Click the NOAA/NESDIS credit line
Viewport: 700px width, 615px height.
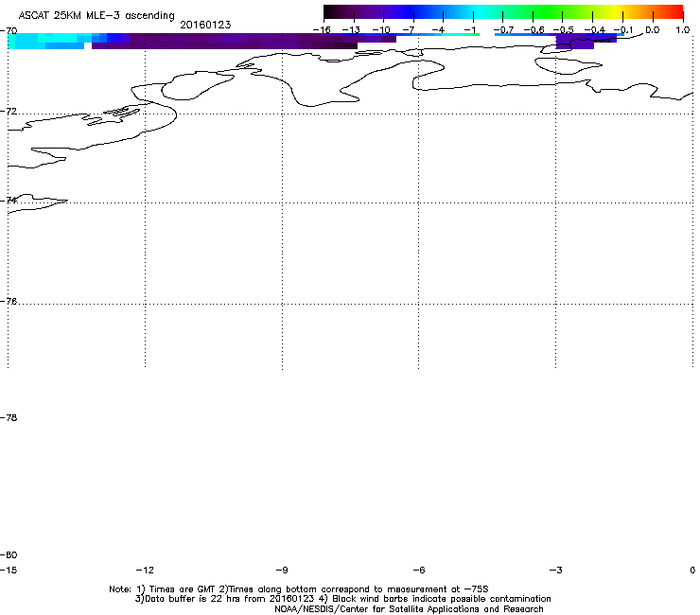click(x=409, y=609)
